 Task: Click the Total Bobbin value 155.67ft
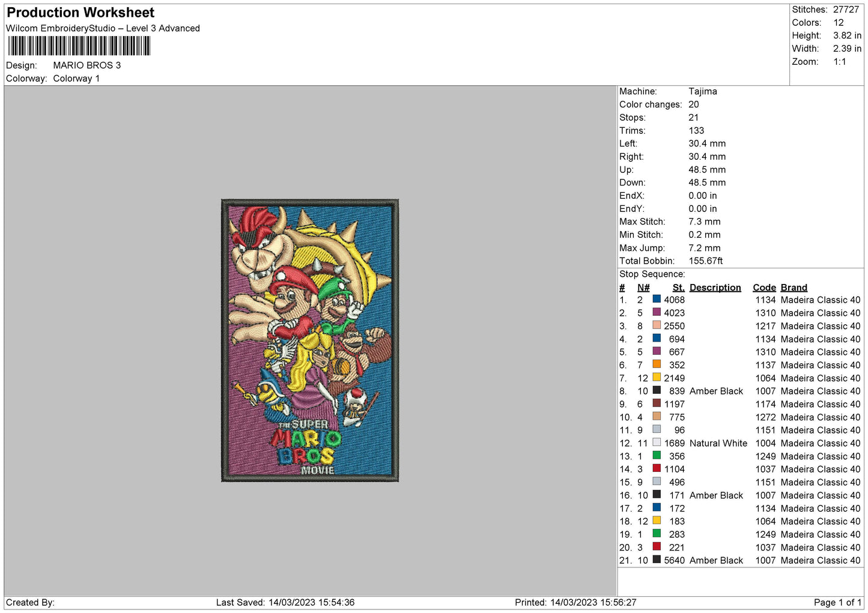click(706, 261)
